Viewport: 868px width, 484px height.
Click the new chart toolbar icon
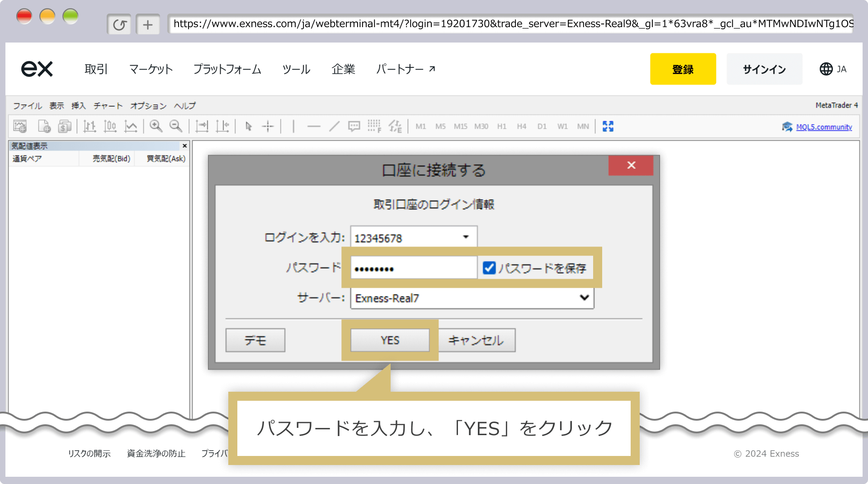click(20, 126)
